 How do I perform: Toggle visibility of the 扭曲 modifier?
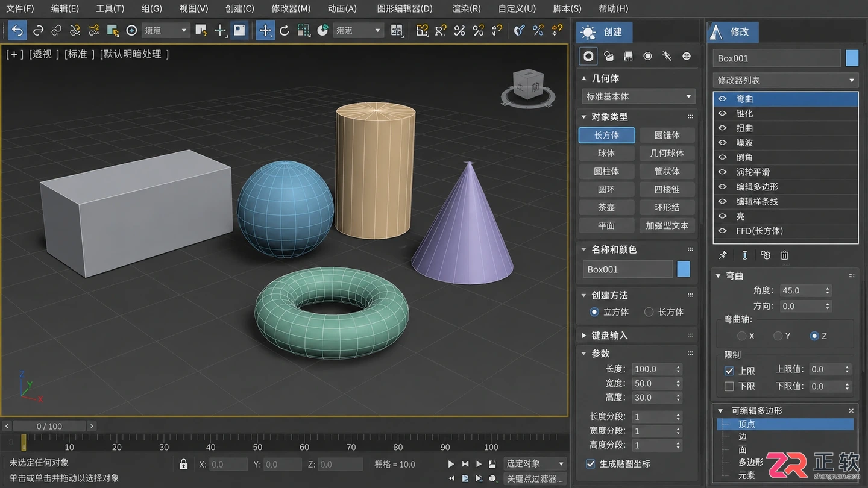722,128
